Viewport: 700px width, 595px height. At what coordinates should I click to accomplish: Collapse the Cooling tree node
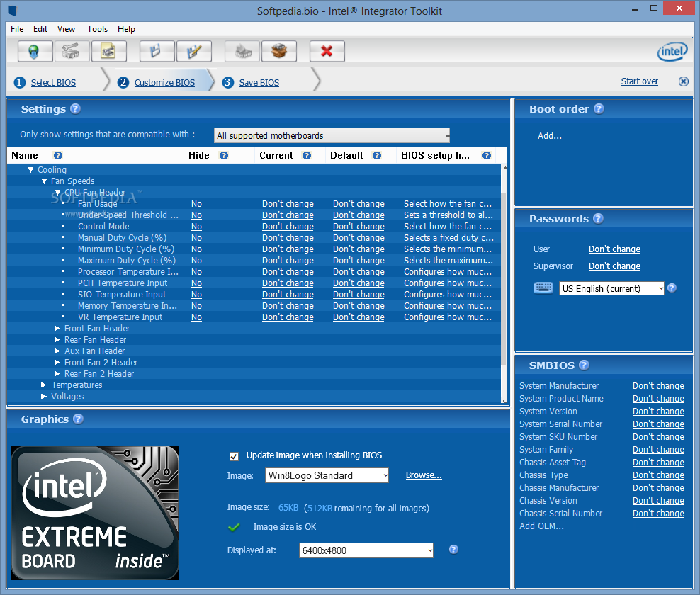coord(30,169)
